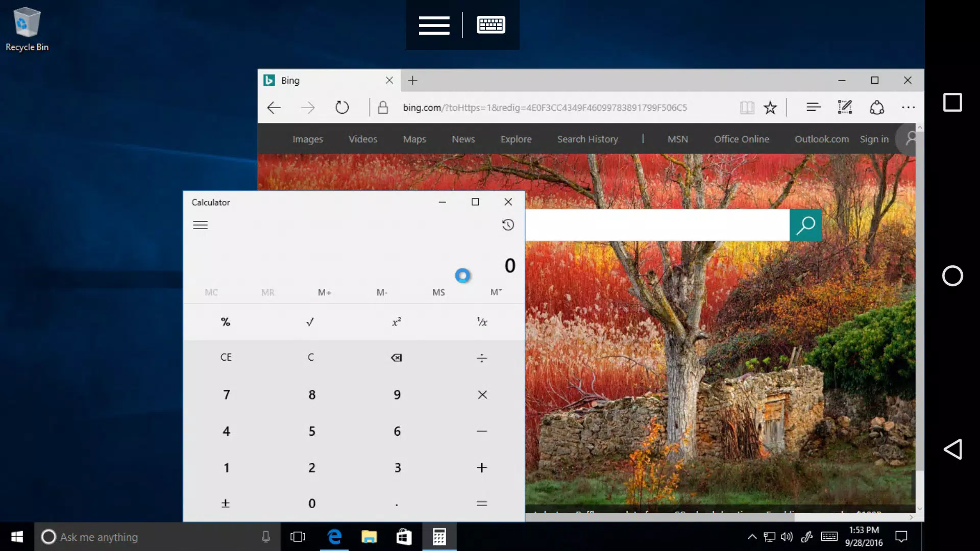Click the division (÷) operator button
Viewport: 980px width, 551px height.
click(x=482, y=357)
